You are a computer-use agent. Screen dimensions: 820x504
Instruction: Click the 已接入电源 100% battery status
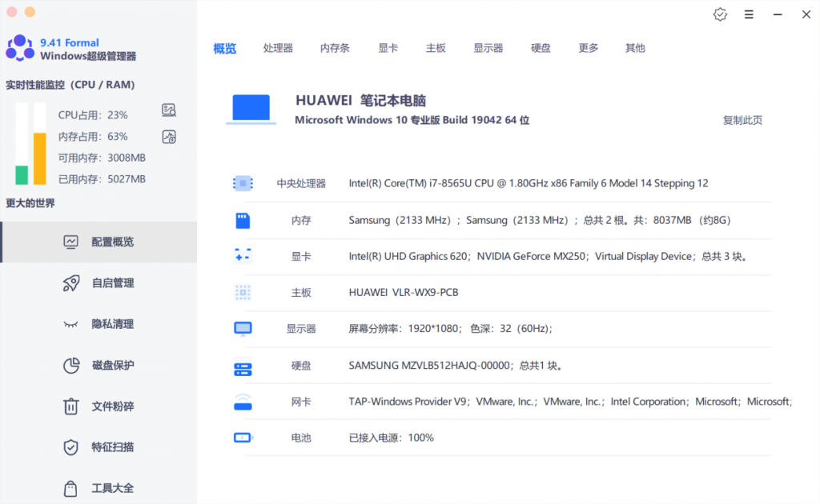(391, 438)
